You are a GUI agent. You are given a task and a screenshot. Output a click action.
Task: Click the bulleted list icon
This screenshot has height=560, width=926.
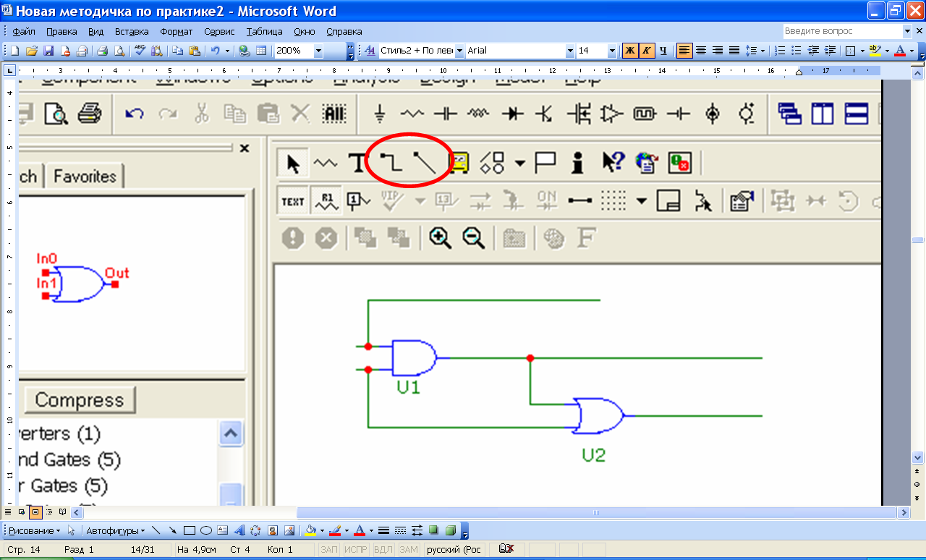[x=797, y=51]
